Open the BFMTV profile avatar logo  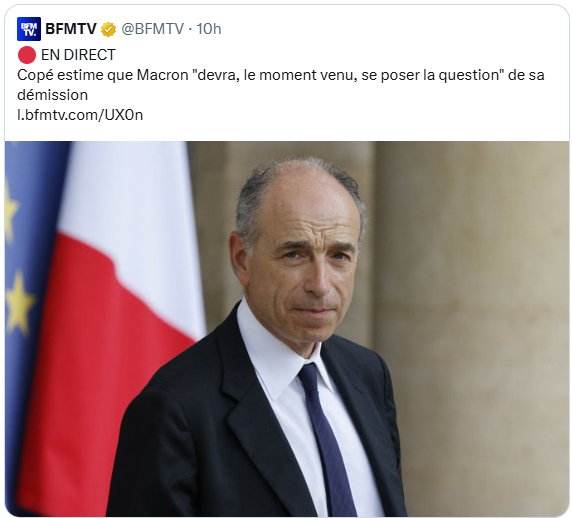tap(29, 29)
